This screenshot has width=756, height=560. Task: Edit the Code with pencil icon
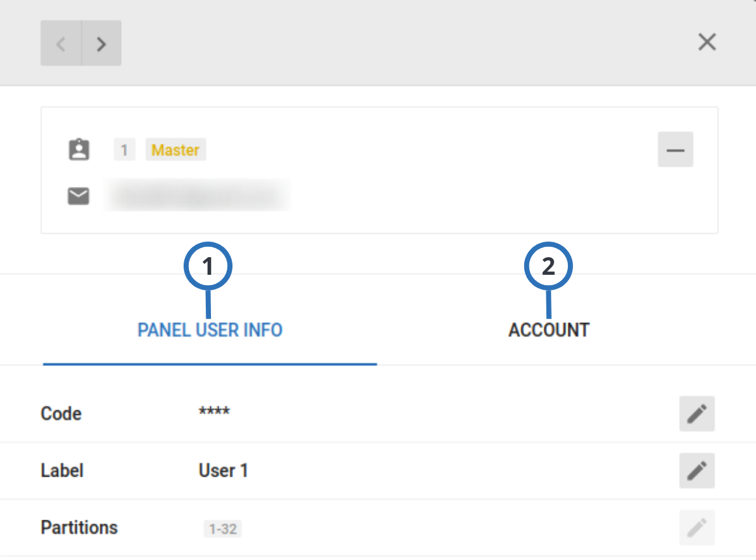click(697, 413)
